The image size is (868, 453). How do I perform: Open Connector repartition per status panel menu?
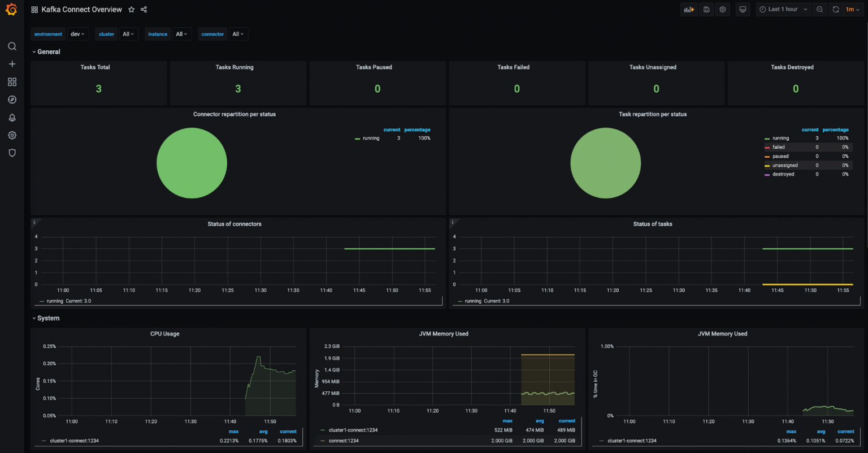point(235,114)
